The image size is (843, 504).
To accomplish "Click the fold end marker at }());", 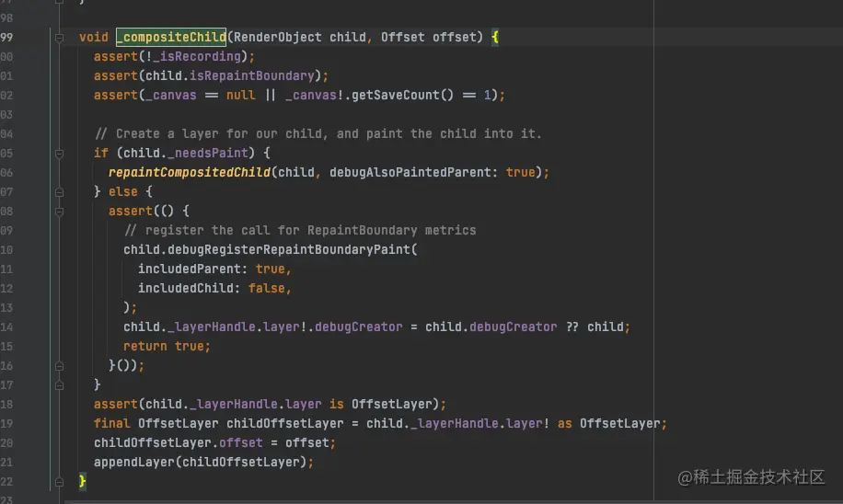I will (x=59, y=366).
